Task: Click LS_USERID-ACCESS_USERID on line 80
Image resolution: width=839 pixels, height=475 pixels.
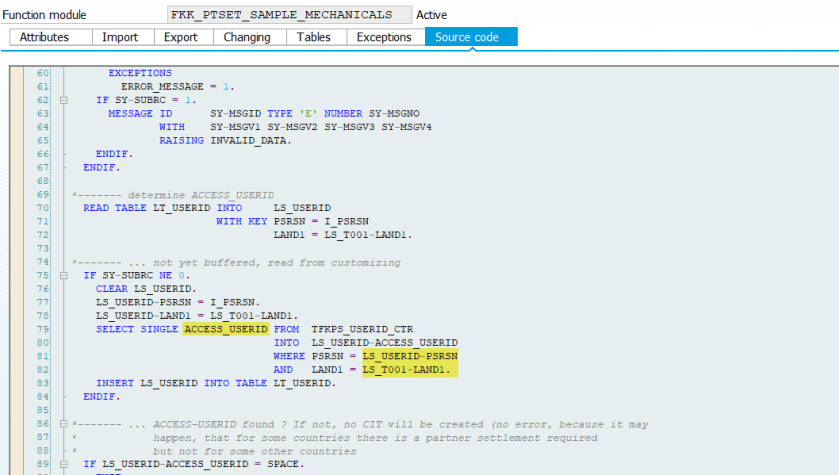Action: [x=385, y=342]
